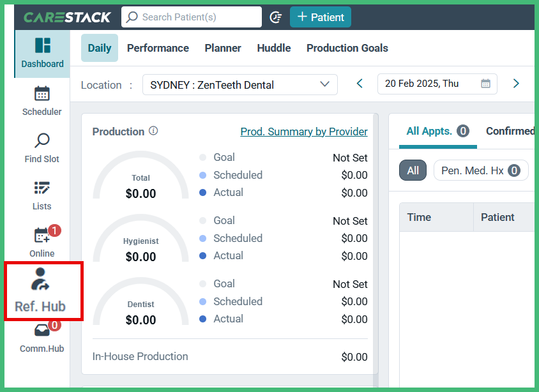This screenshot has width=539, height=392.
Task: View the Confirmed appointments tab
Action: pyautogui.click(x=510, y=131)
